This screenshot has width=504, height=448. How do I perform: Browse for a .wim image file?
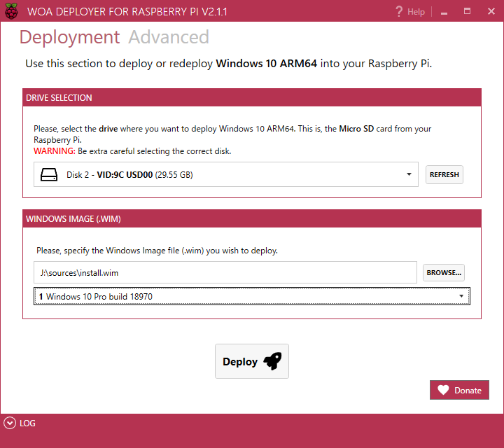[444, 272]
